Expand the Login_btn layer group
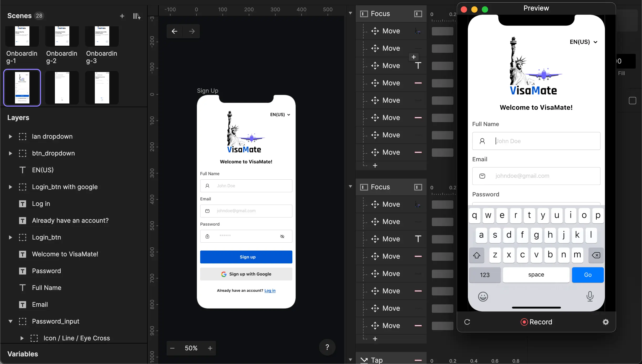 (10, 237)
